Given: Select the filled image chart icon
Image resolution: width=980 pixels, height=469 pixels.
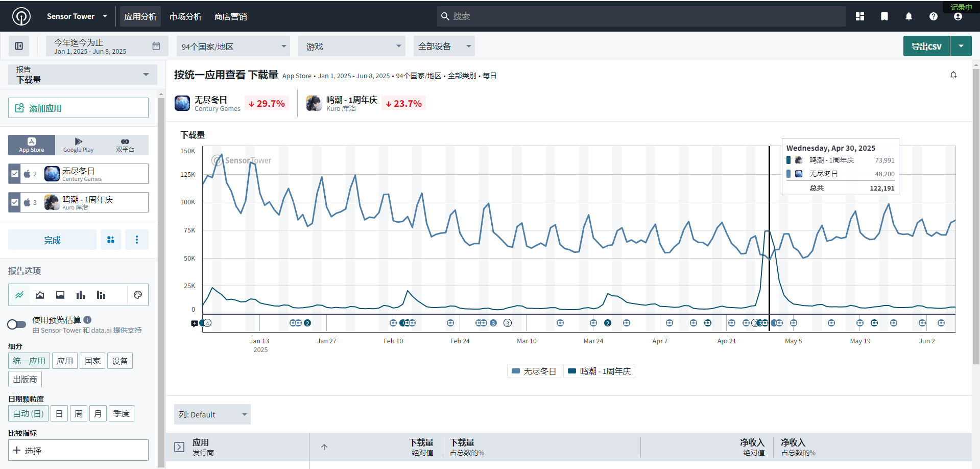Looking at the screenshot, I should [60, 295].
